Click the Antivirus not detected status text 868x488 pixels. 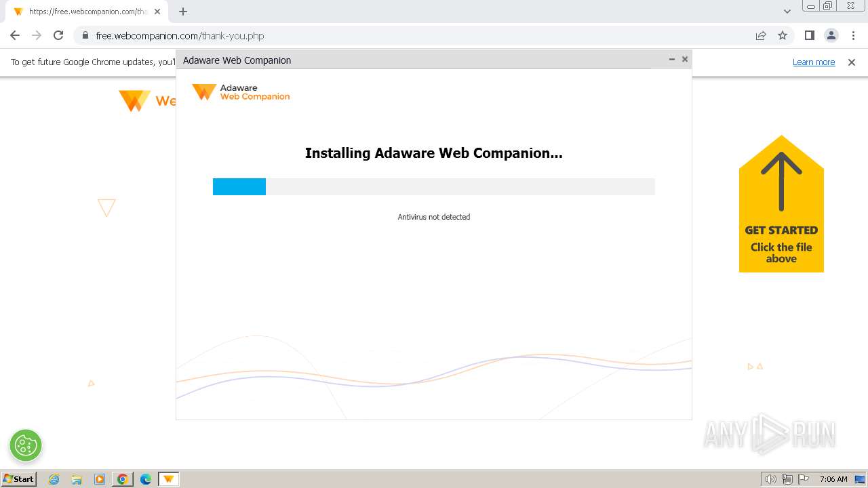point(434,217)
